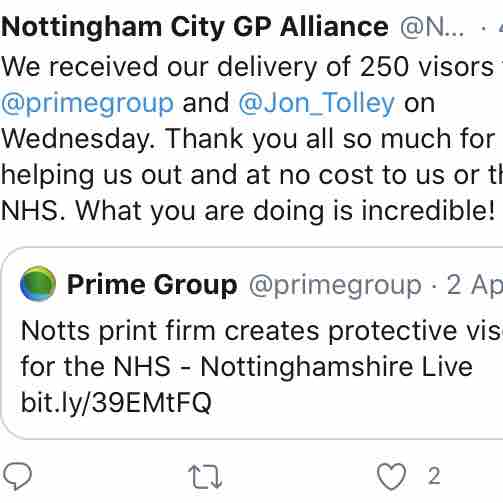Click the quoted @primegroup handle

click(x=335, y=285)
